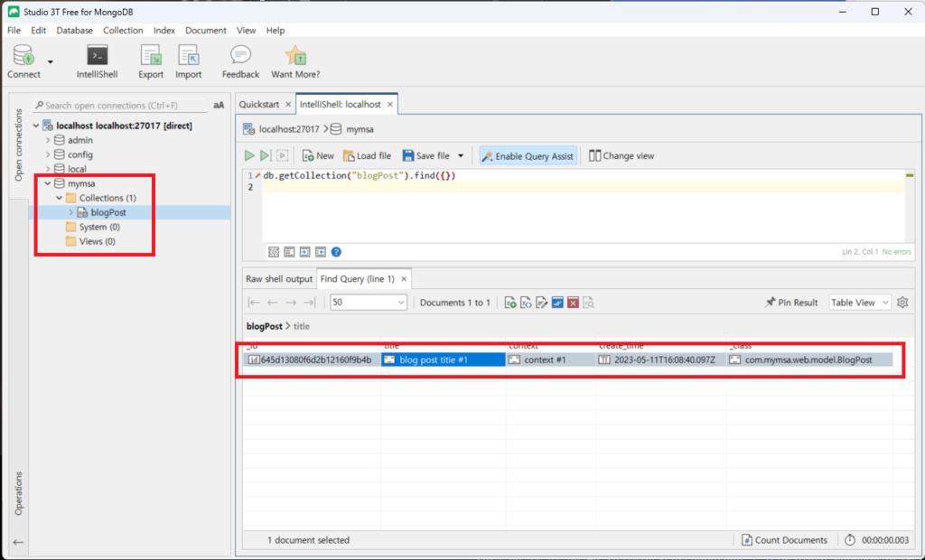The height and width of the screenshot is (560, 925).
Task: Open the Feedback speech bubble
Action: click(x=240, y=55)
